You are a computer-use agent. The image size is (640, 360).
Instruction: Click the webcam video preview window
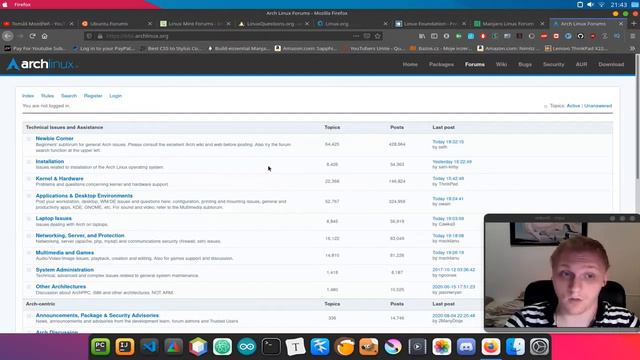[x=562, y=274]
